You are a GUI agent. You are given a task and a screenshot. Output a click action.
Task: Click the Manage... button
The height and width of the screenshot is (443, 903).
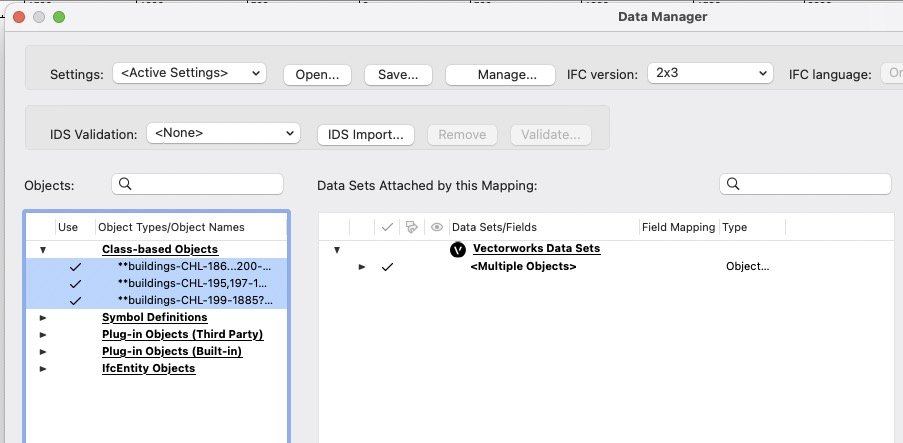(499, 74)
